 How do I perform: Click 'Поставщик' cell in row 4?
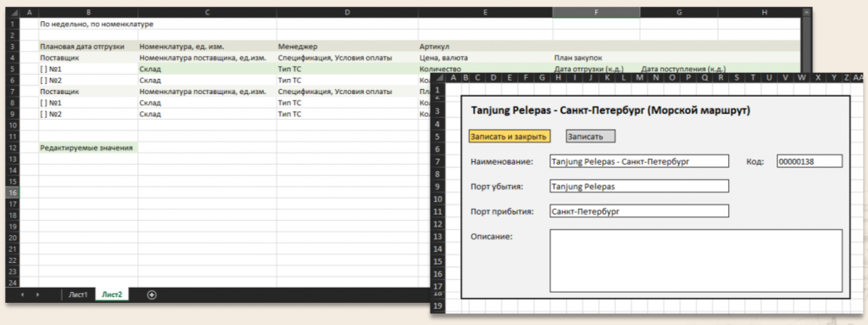[x=88, y=58]
